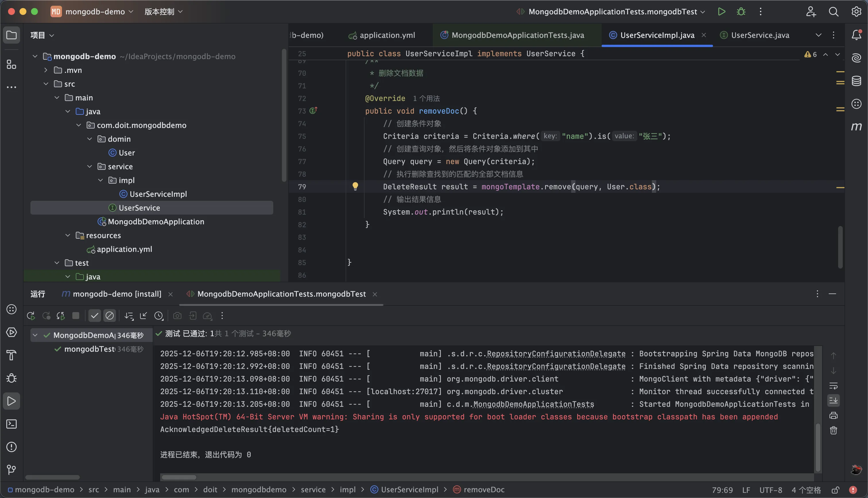Toggle soft-wrap in console output
Viewport: 868px width, 498px height.
(x=834, y=386)
